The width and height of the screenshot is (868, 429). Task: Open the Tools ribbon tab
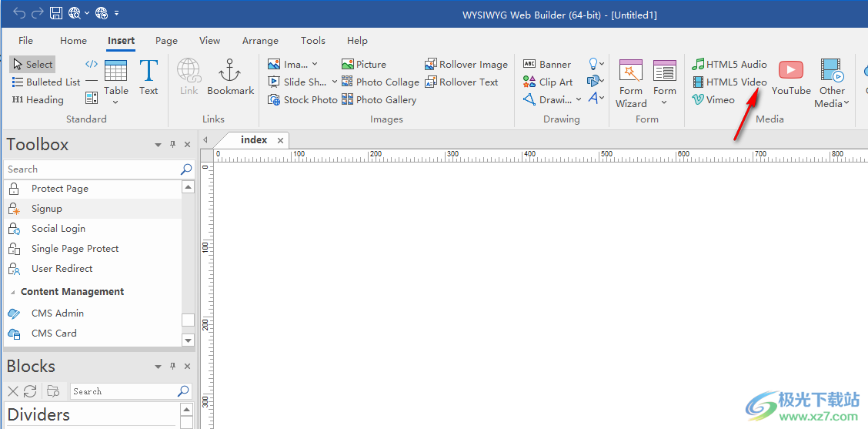coord(313,41)
